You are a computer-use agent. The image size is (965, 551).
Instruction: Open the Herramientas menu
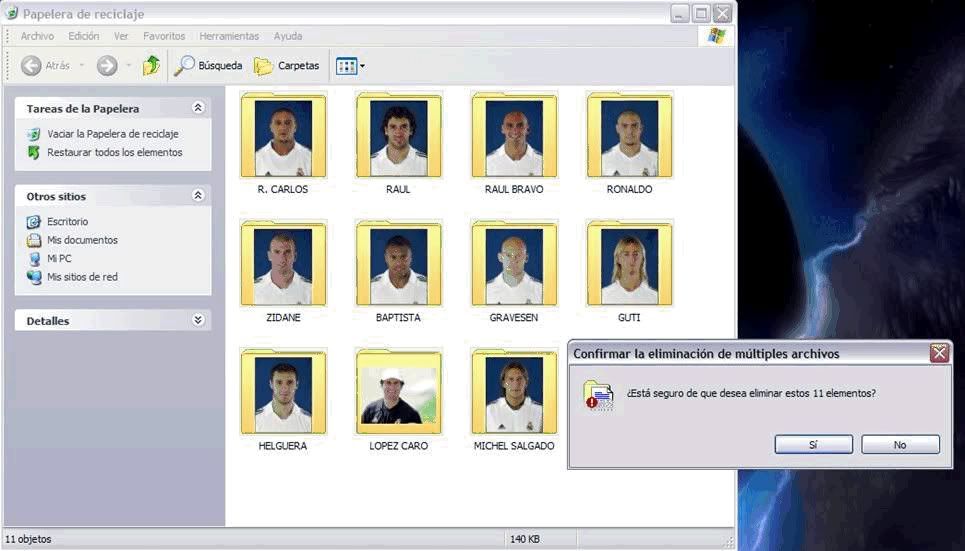229,36
